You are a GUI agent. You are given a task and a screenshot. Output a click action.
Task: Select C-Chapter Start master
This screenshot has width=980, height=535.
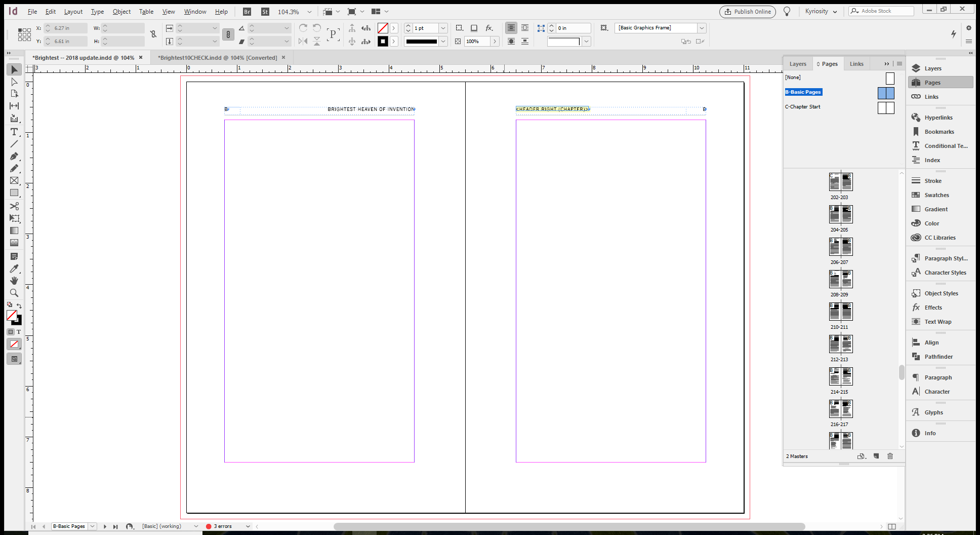pyautogui.click(x=802, y=107)
